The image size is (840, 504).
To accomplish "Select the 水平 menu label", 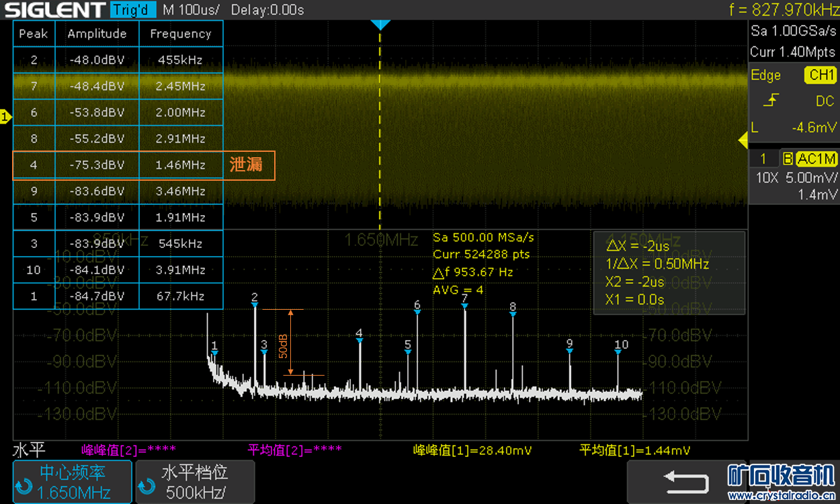I will pos(28,450).
